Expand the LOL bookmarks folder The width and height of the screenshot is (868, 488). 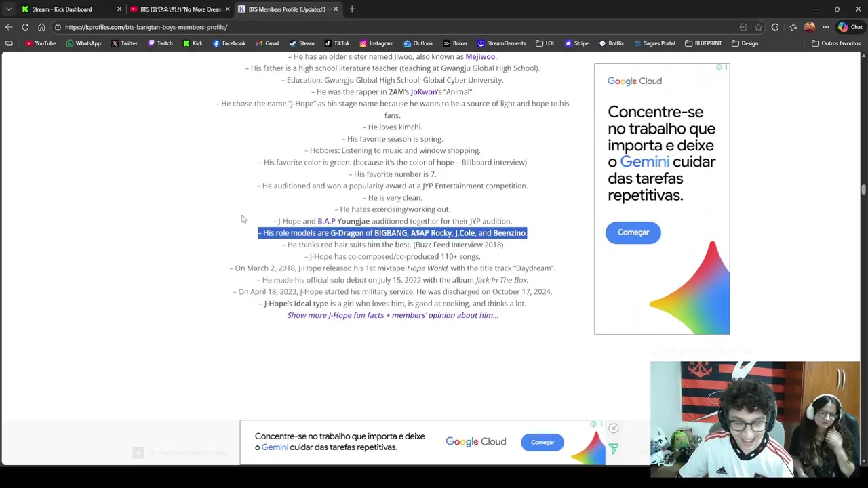545,43
